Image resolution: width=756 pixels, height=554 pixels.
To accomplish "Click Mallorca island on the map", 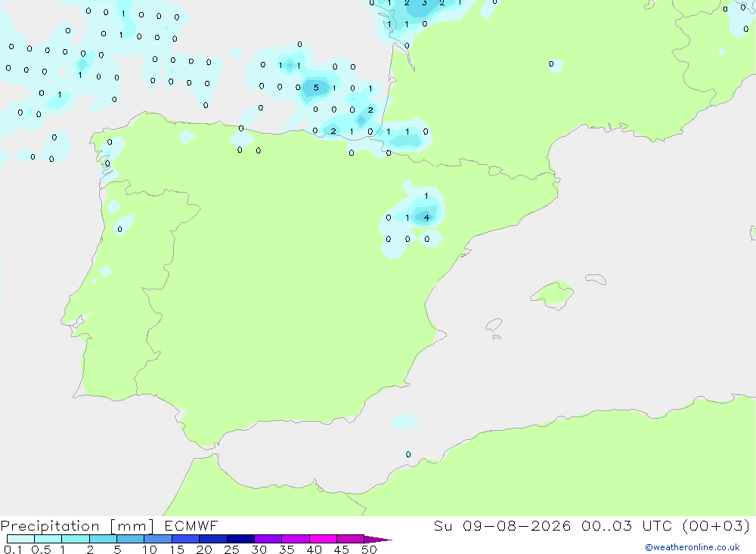I will [x=553, y=294].
